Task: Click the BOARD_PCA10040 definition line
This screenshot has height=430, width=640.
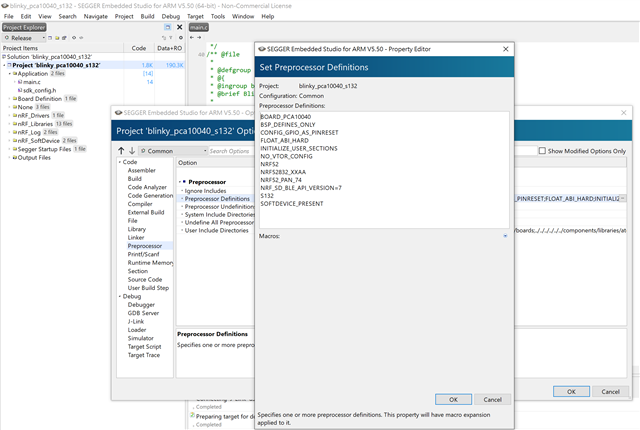Action: click(286, 117)
